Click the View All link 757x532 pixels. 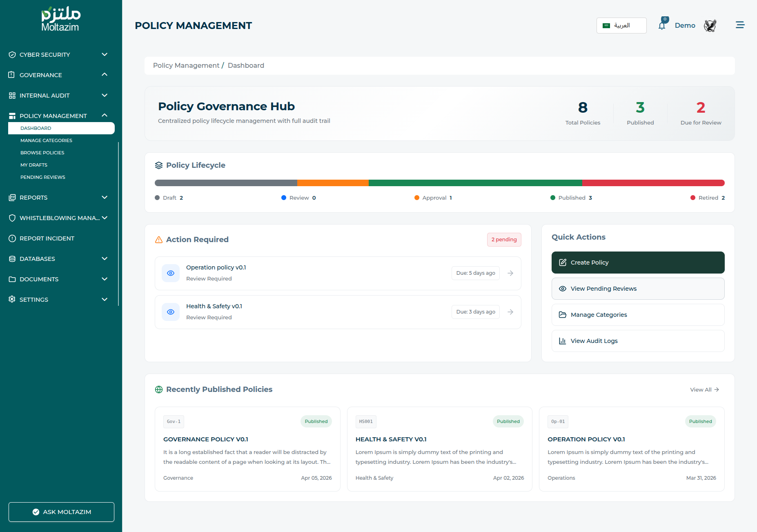pos(704,390)
